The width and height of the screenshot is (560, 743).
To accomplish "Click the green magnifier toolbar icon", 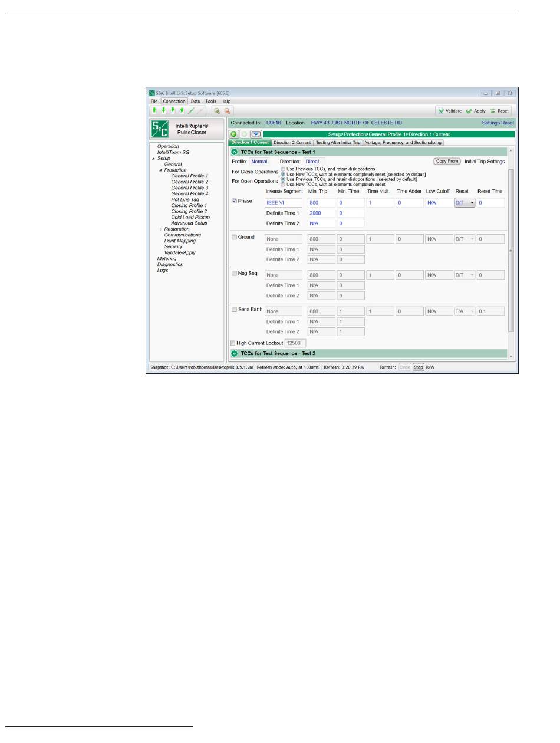I will point(217,111).
